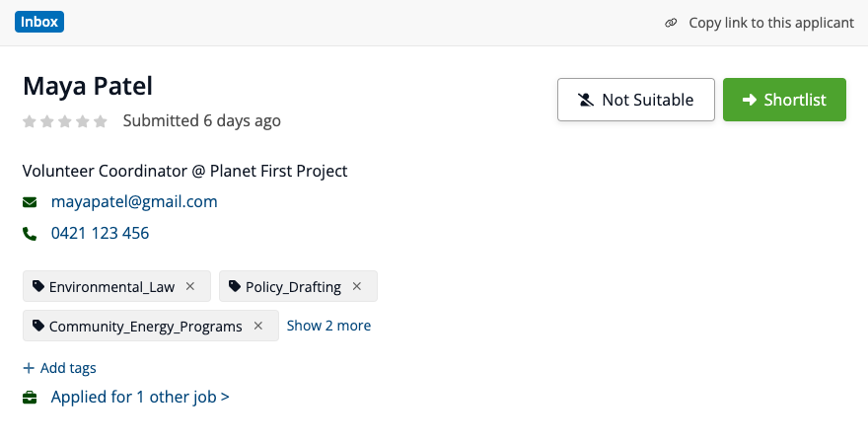
Task: Click the chain link icon
Action: pos(671,23)
